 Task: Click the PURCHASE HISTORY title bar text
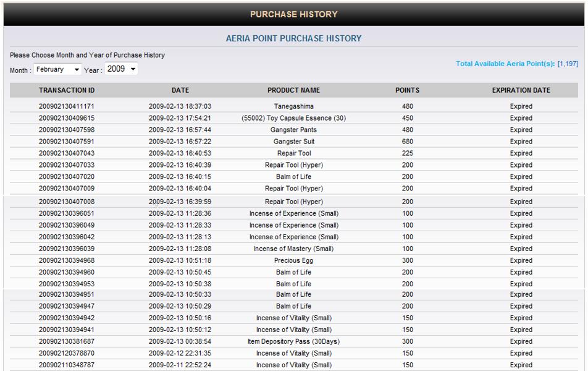click(293, 14)
